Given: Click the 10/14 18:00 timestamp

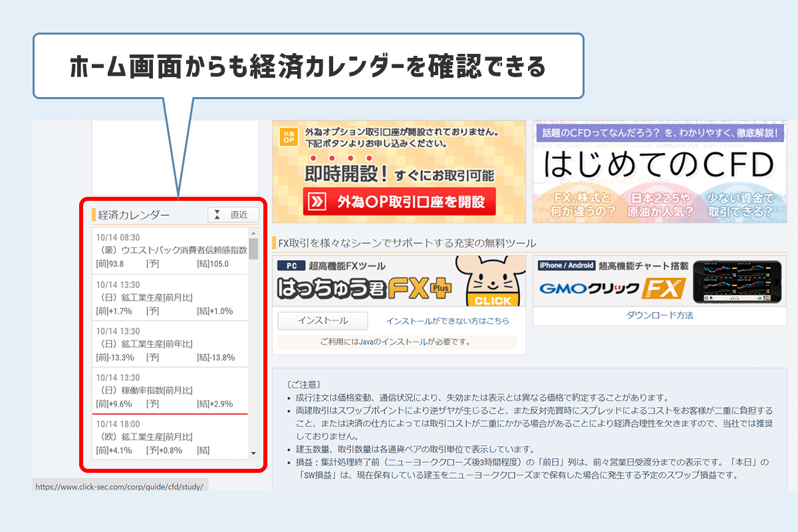Looking at the screenshot, I should click(118, 424).
